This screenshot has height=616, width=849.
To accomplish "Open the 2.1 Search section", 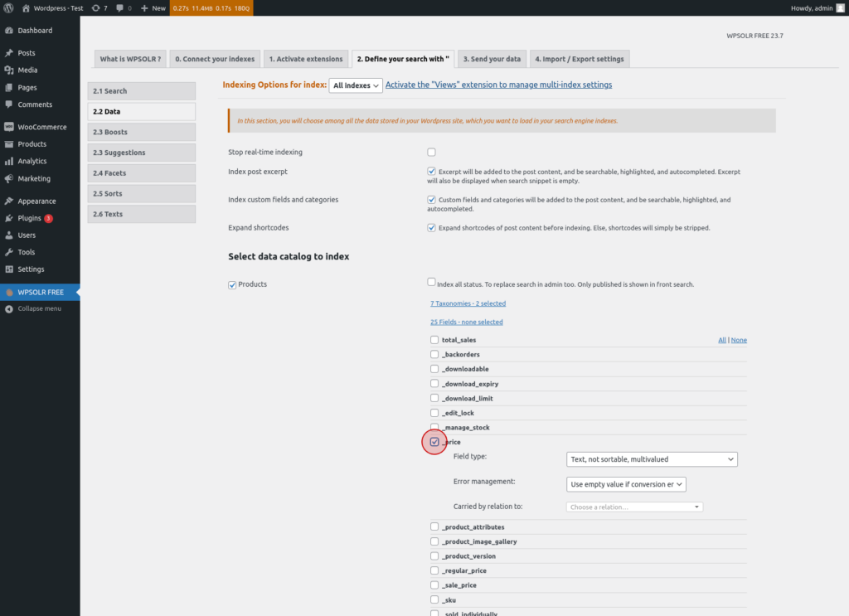I will pyautogui.click(x=142, y=91).
